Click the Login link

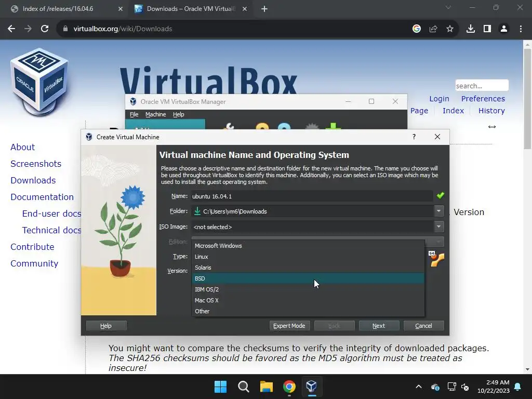439,99
